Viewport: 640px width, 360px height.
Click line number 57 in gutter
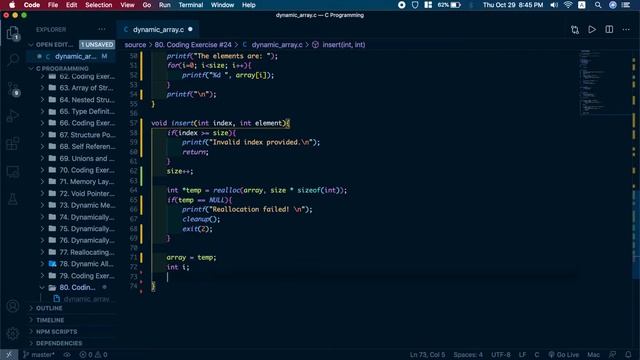tap(133, 123)
